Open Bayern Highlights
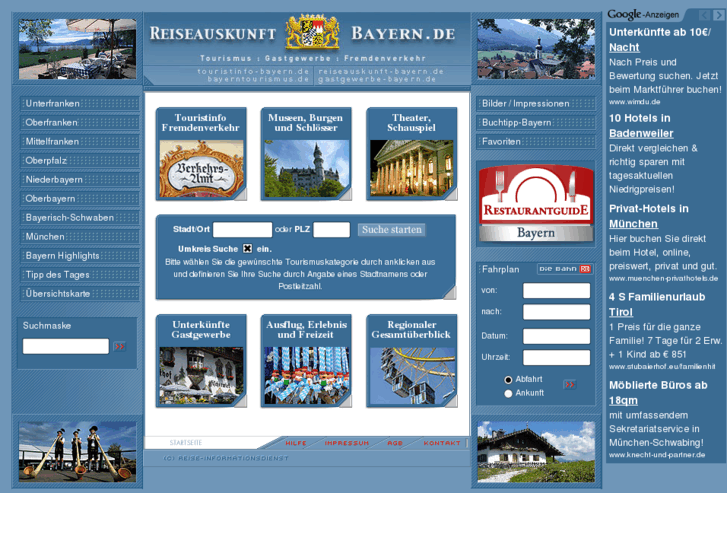 (79, 256)
